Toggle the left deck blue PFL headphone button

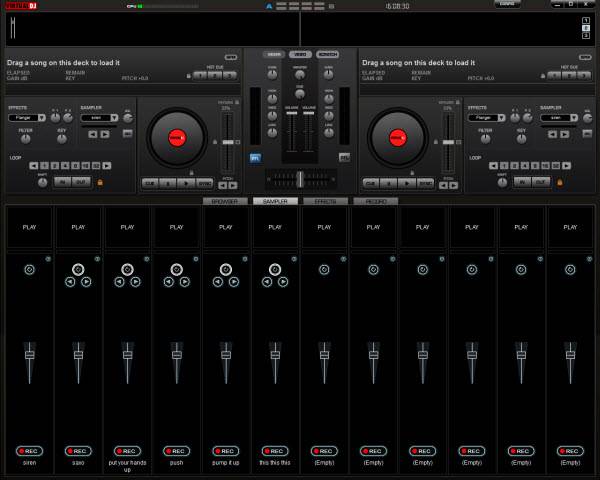pyautogui.click(x=255, y=157)
